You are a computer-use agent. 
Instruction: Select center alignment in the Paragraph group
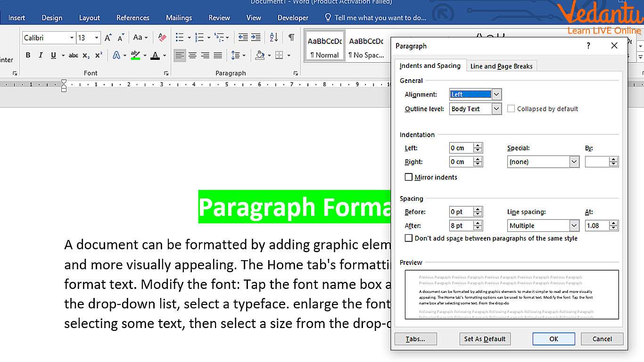click(192, 55)
